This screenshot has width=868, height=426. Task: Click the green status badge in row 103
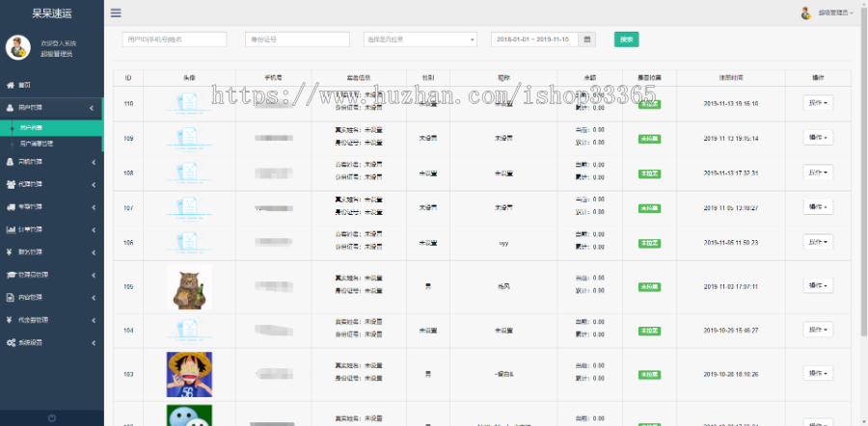649,373
